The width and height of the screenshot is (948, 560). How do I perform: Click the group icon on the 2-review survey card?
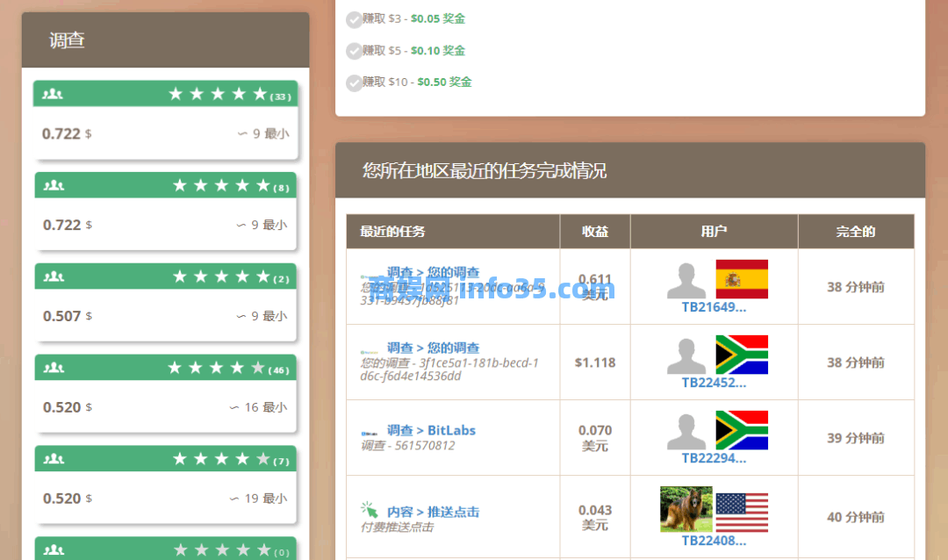pos(54,276)
